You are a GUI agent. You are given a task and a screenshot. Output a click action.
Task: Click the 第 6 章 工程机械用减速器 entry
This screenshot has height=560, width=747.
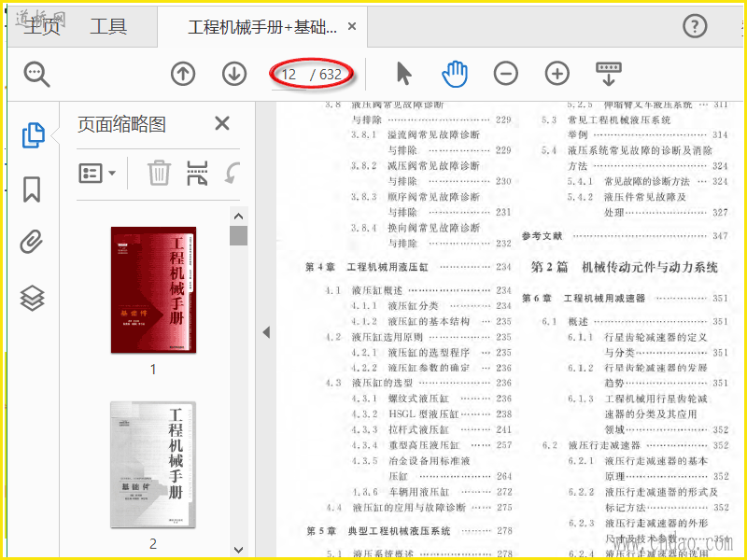(625, 299)
